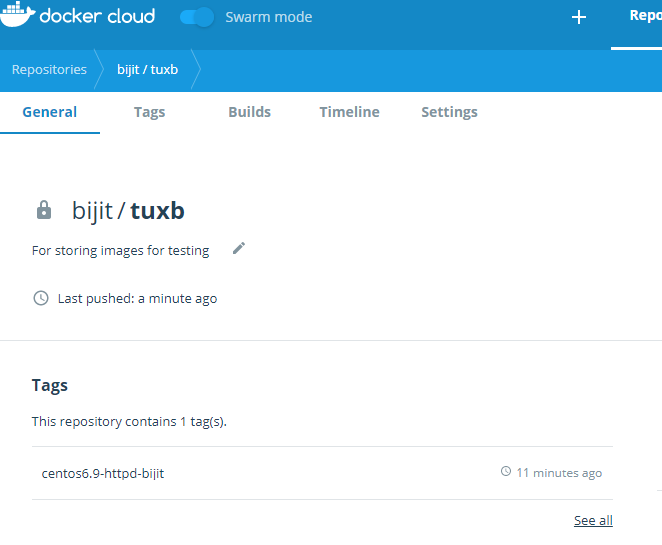This screenshot has height=545, width=662.
Task: Click the plus create icon
Action: (578, 17)
